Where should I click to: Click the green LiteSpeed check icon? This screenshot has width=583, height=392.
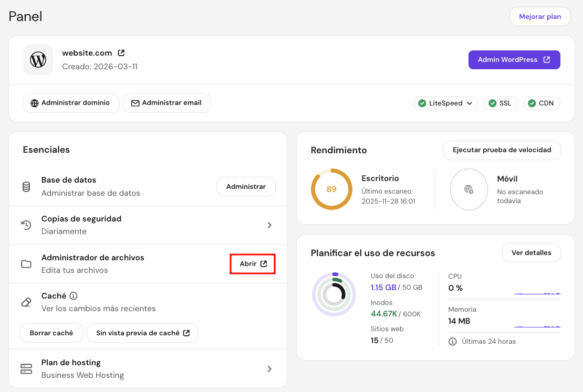pyautogui.click(x=422, y=103)
